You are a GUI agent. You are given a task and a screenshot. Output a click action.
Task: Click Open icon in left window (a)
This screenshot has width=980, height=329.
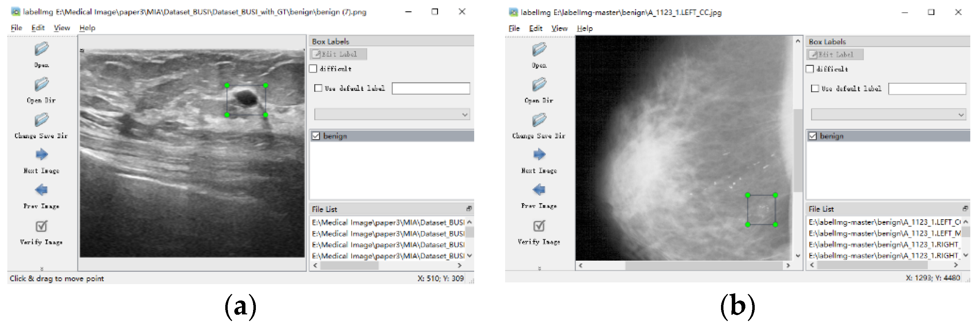41,49
